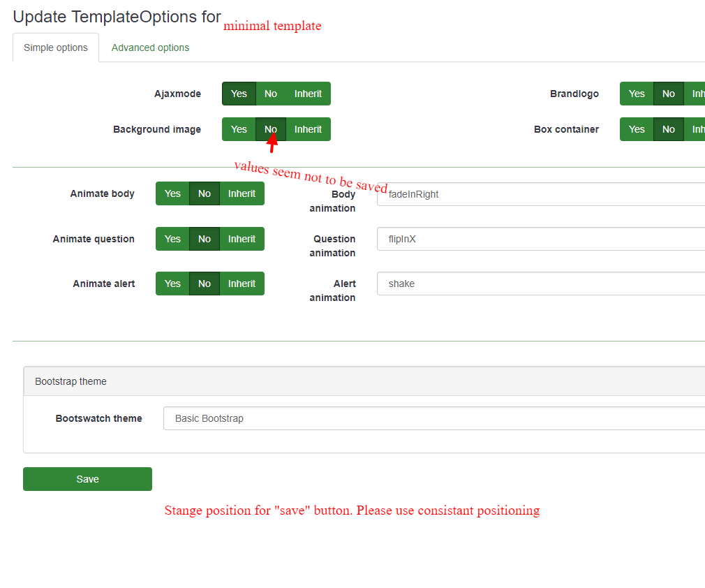Viewport: 705px width, 588px height.
Task: Turn on Animate body with Yes
Action: pyautogui.click(x=172, y=193)
